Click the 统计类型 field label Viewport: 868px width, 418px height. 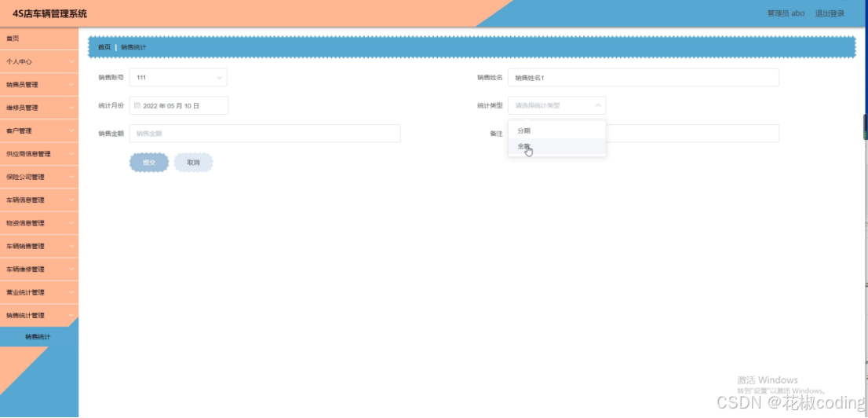click(490, 105)
